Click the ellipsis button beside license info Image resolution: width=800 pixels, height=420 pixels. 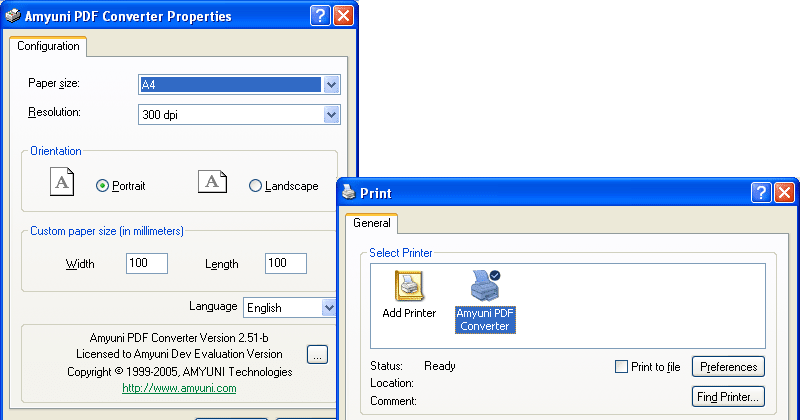317,354
